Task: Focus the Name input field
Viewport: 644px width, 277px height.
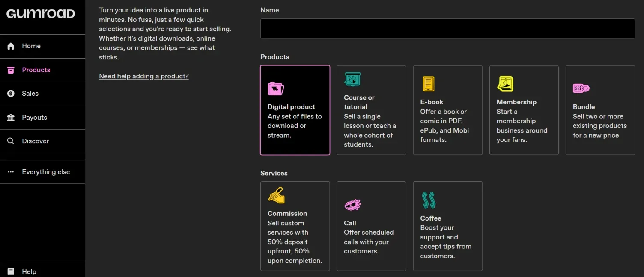Action: (447, 29)
